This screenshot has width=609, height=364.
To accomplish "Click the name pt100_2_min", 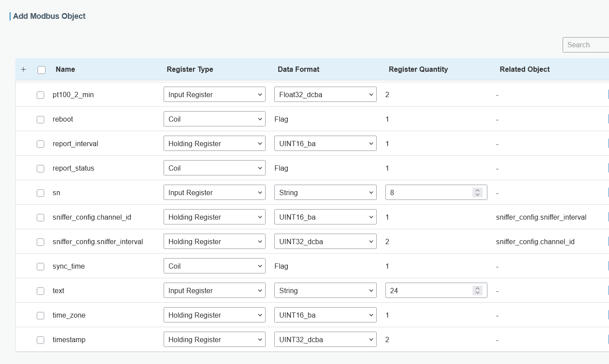I will (73, 95).
